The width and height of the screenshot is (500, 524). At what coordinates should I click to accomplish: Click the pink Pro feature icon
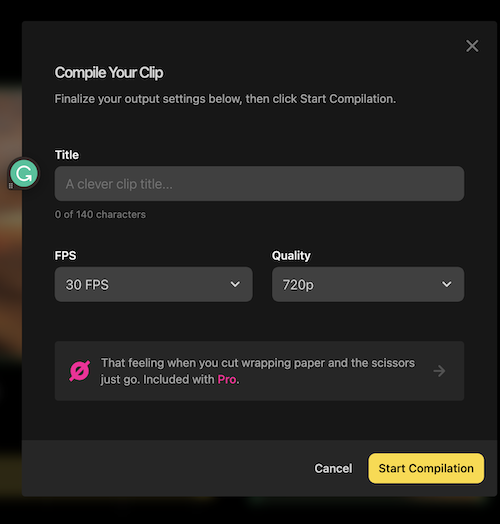point(80,371)
